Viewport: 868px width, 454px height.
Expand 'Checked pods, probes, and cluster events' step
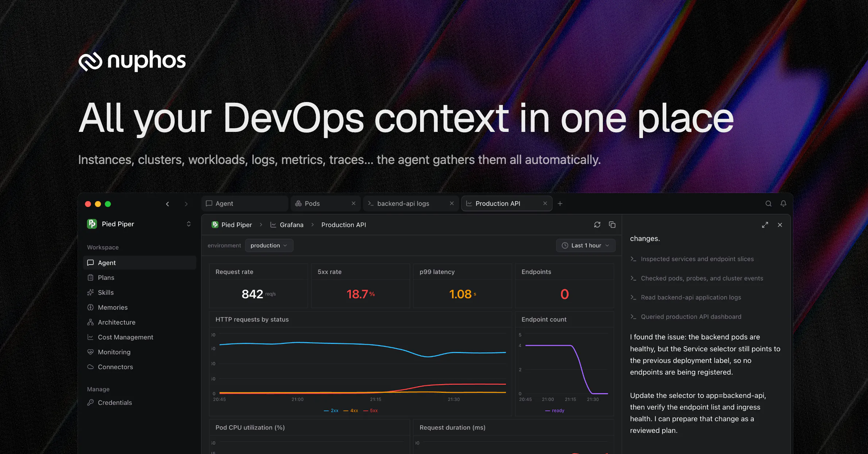click(x=697, y=278)
